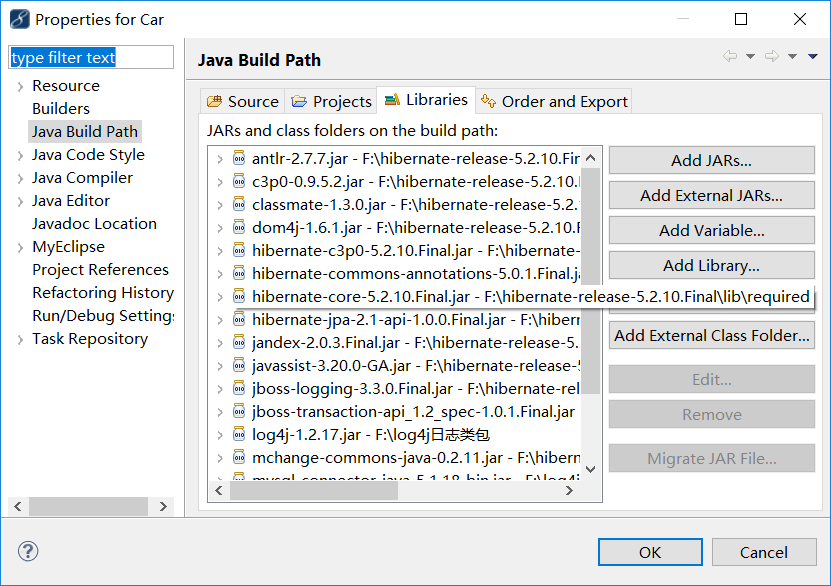
Task: Click the hibernate-c3p0-5.2.10.Final.jar icon
Action: click(239, 250)
